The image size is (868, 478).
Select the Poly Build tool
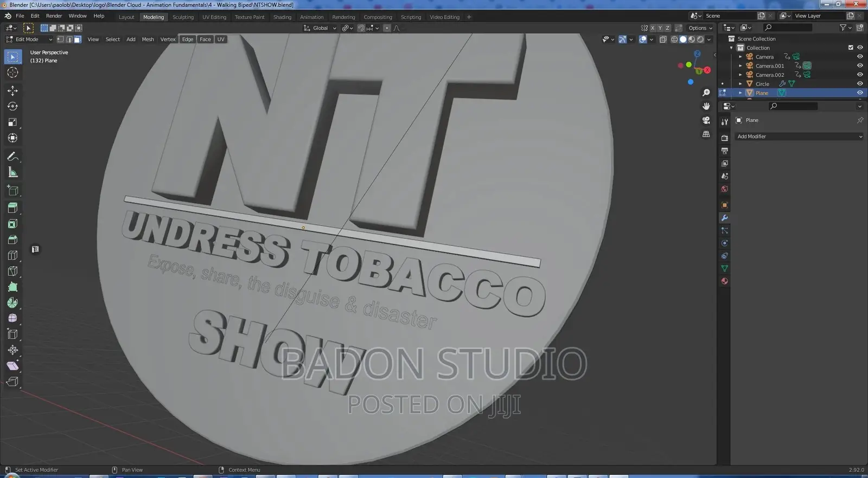pos(12,287)
